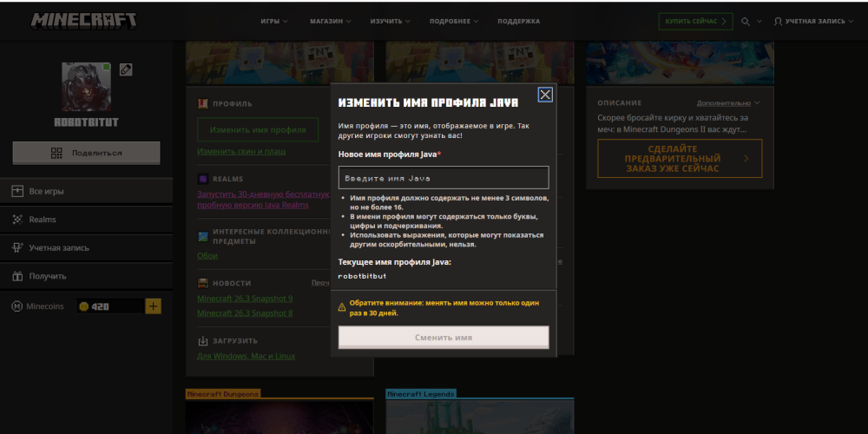Click the current name robotbitbut text
The height and width of the screenshot is (434, 868).
click(x=362, y=276)
